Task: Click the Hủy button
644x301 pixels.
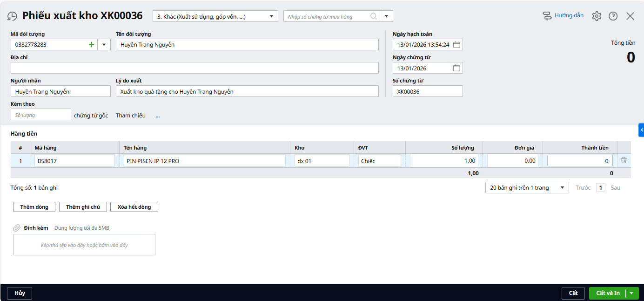Action: point(20,293)
